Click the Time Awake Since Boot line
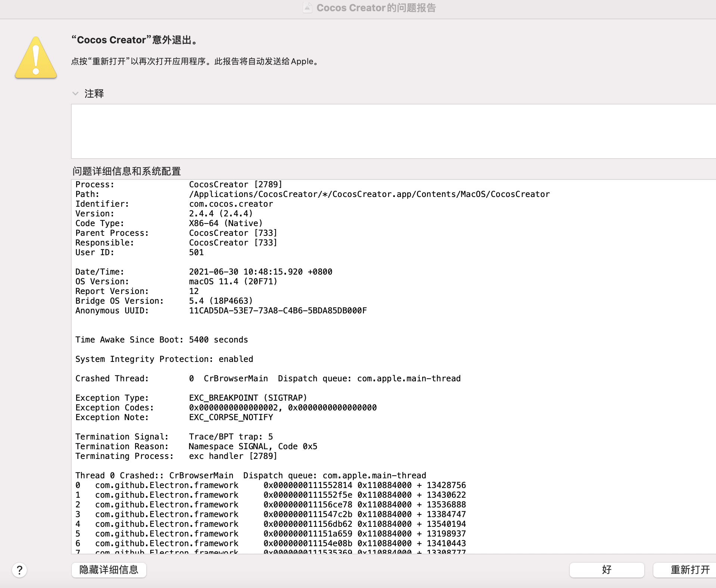The width and height of the screenshot is (716, 588). click(x=162, y=340)
